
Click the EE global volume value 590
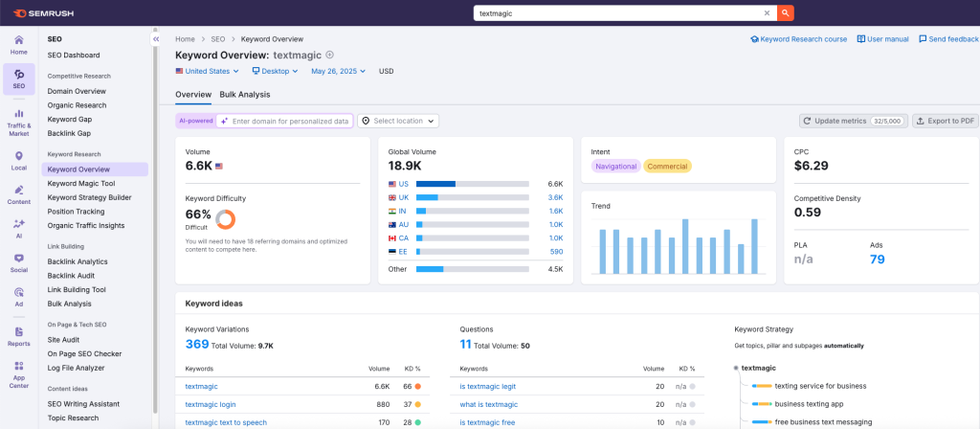556,252
